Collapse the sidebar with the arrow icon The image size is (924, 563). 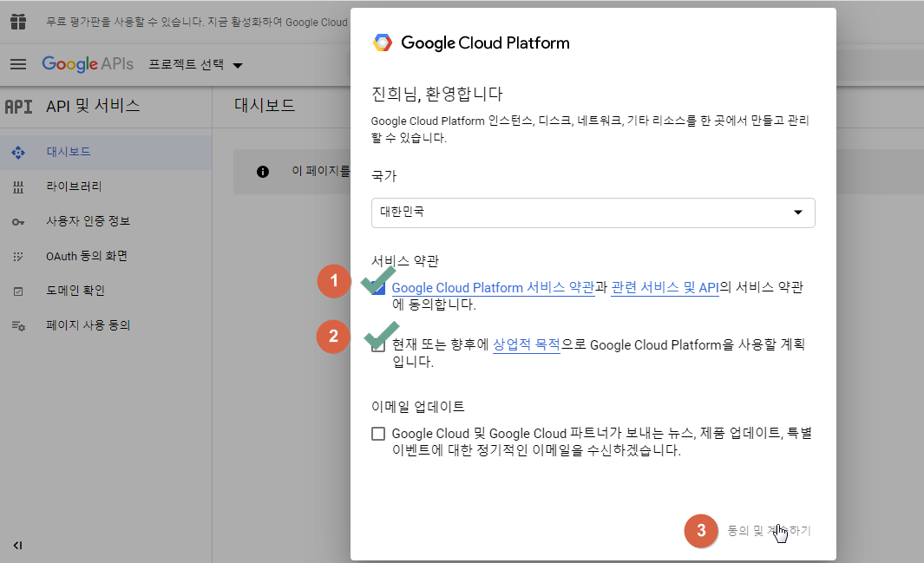(17, 546)
